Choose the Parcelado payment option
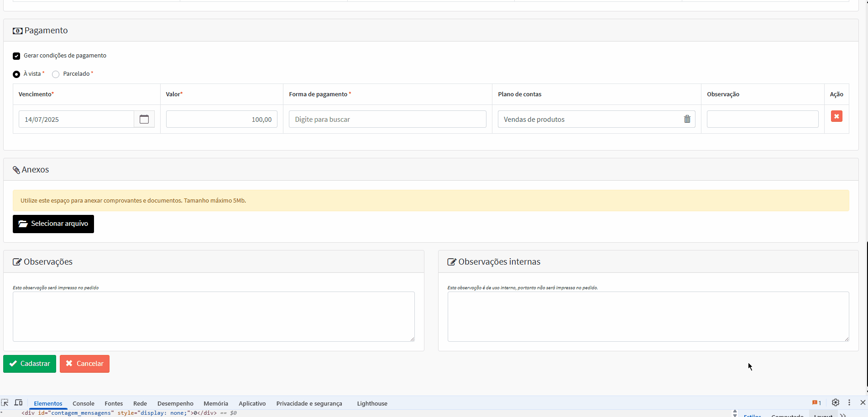 [x=56, y=74]
